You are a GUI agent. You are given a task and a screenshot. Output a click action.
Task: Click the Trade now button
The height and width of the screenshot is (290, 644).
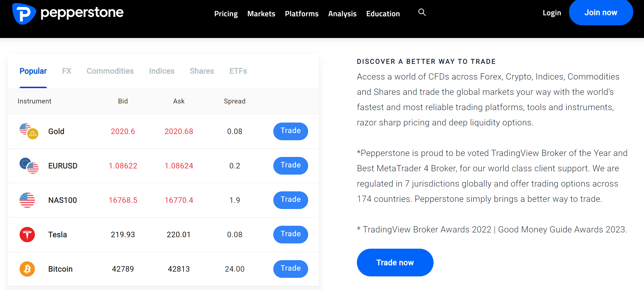395,263
